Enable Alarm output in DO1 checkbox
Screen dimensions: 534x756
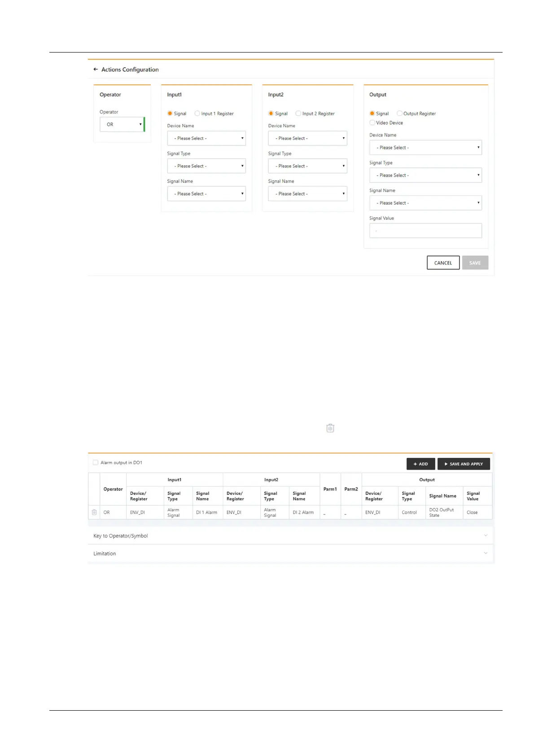(x=96, y=462)
